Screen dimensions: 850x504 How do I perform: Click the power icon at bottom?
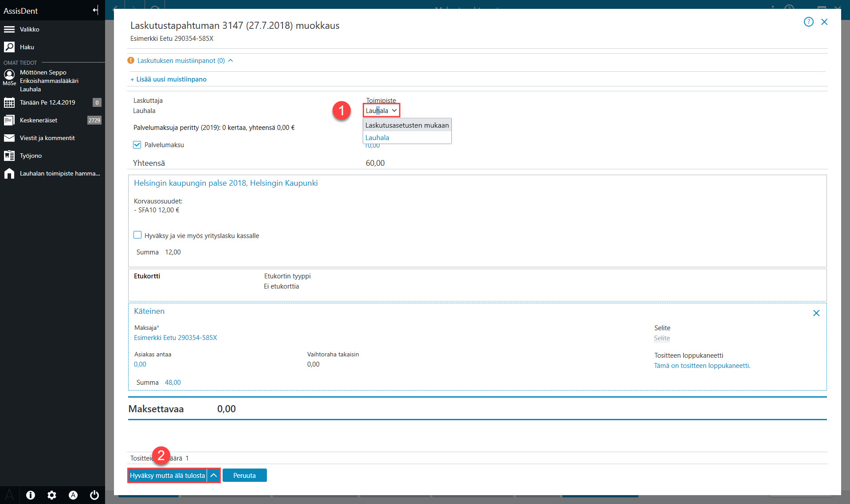(94, 495)
